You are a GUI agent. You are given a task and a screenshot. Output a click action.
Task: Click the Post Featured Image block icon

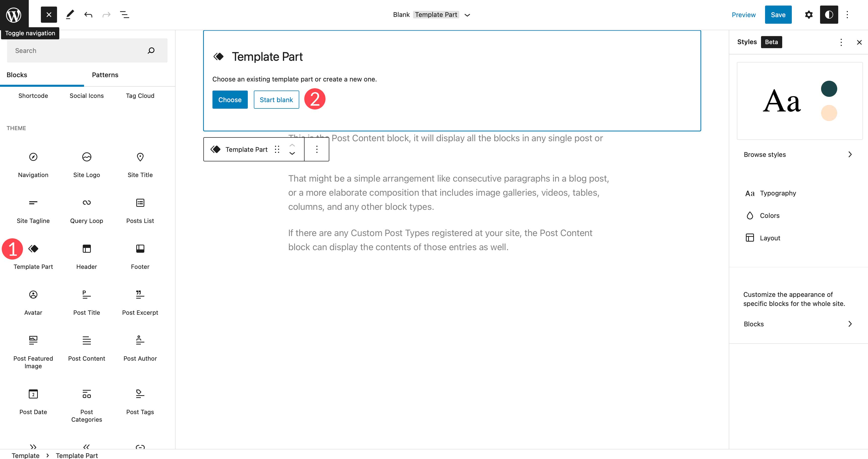(33, 340)
